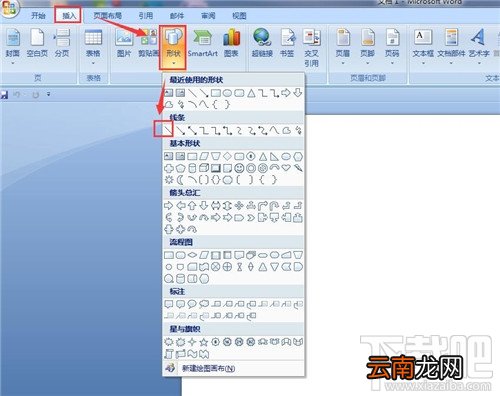500x396 pixels.
Task: Click the 交叉引用 cross-reference icon
Action: pos(311,37)
